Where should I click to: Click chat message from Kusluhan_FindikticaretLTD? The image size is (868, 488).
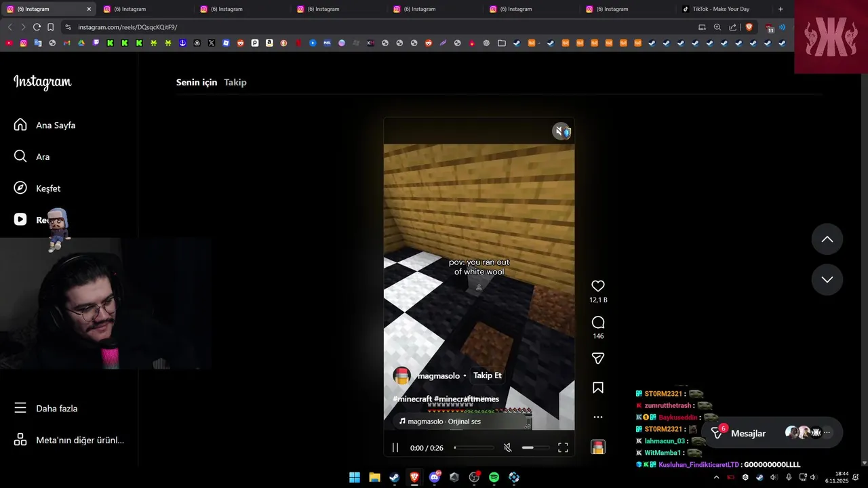(719, 465)
